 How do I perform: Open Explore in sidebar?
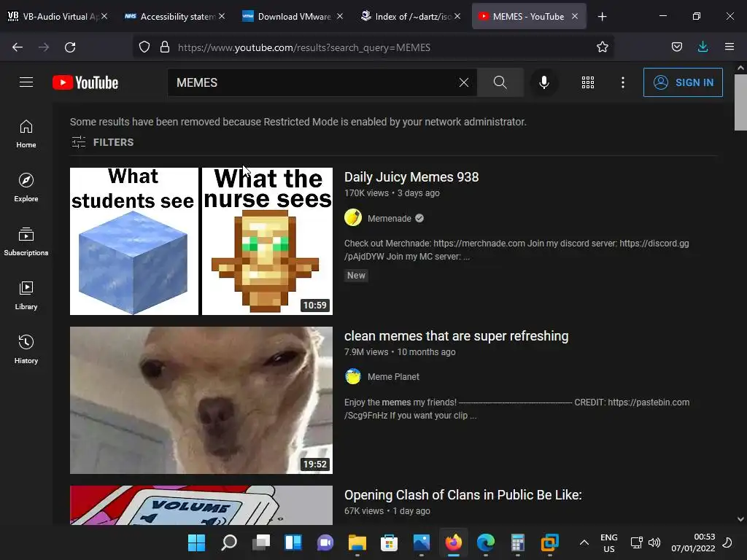tap(26, 187)
